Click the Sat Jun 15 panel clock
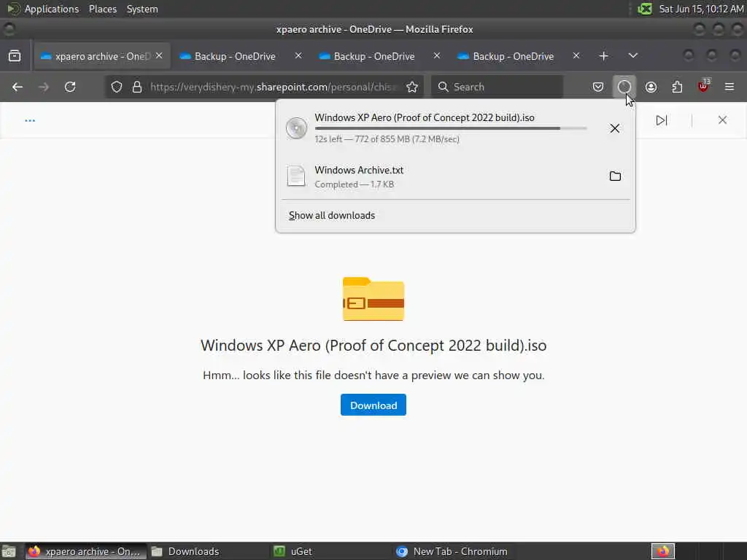Screen dimensions: 747x560 coord(701,9)
